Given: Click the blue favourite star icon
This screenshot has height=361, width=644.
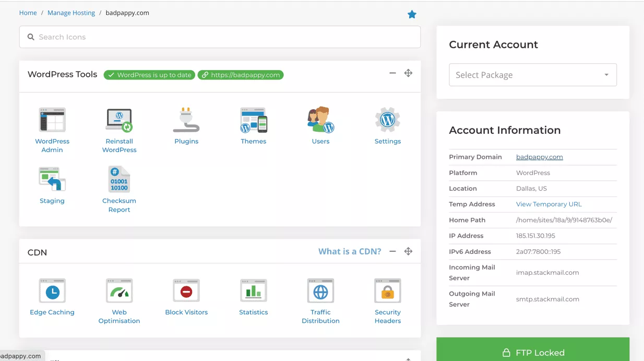Looking at the screenshot, I should pyautogui.click(x=412, y=15).
